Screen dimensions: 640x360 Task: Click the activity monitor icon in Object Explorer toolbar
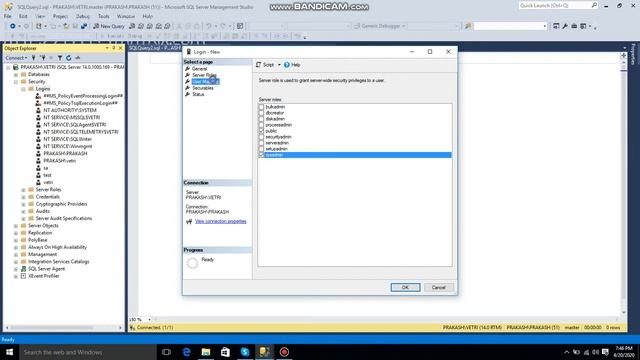click(x=78, y=58)
